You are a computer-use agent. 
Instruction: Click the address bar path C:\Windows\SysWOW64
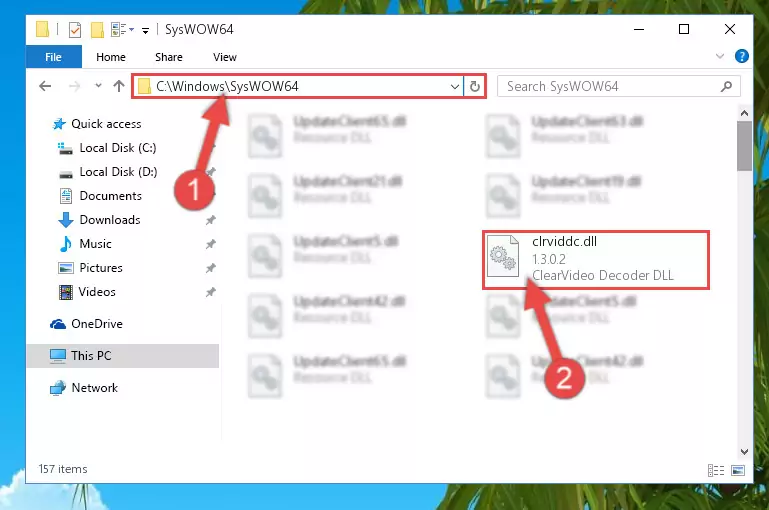coord(227,86)
